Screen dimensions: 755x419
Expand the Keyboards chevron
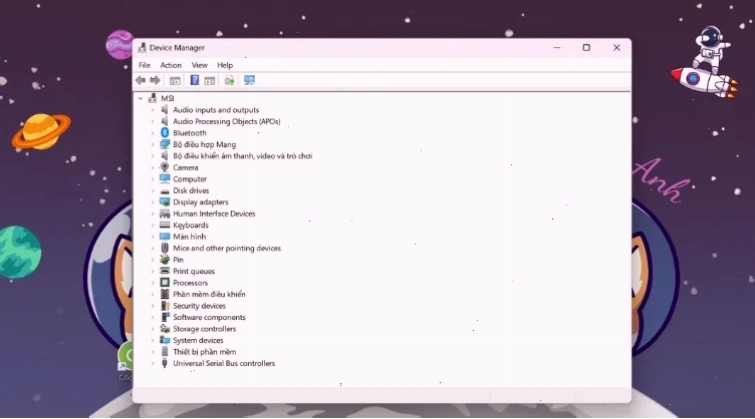153,225
